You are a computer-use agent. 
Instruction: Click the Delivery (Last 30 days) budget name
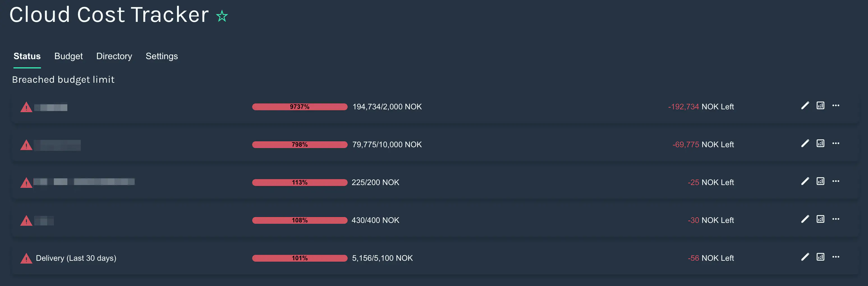[76, 258]
